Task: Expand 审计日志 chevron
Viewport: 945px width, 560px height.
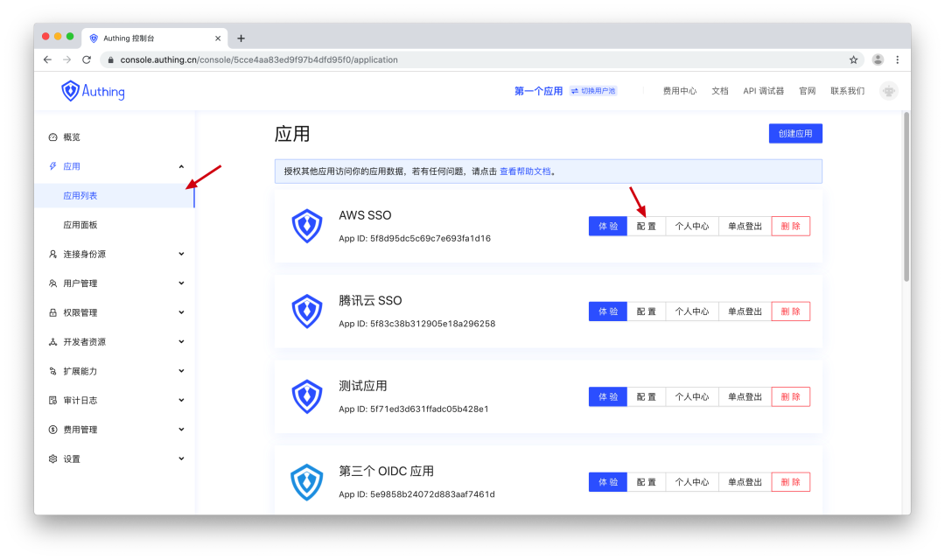Action: pos(181,400)
